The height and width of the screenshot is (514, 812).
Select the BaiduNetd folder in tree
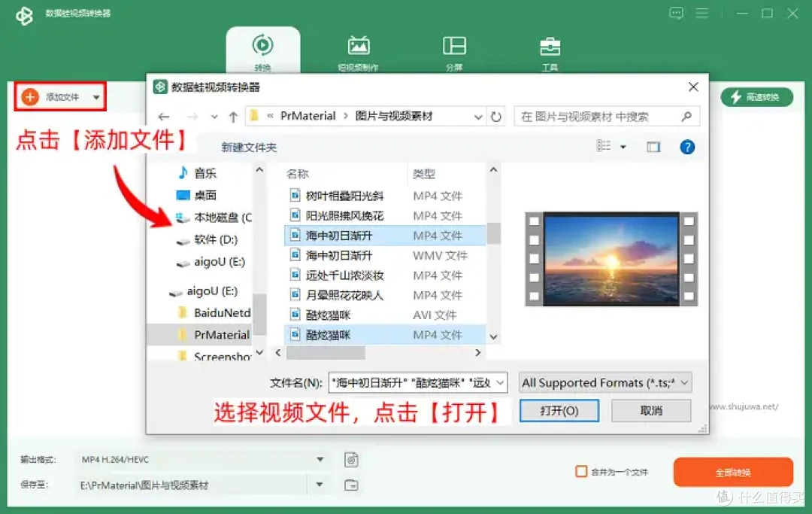[x=214, y=313]
